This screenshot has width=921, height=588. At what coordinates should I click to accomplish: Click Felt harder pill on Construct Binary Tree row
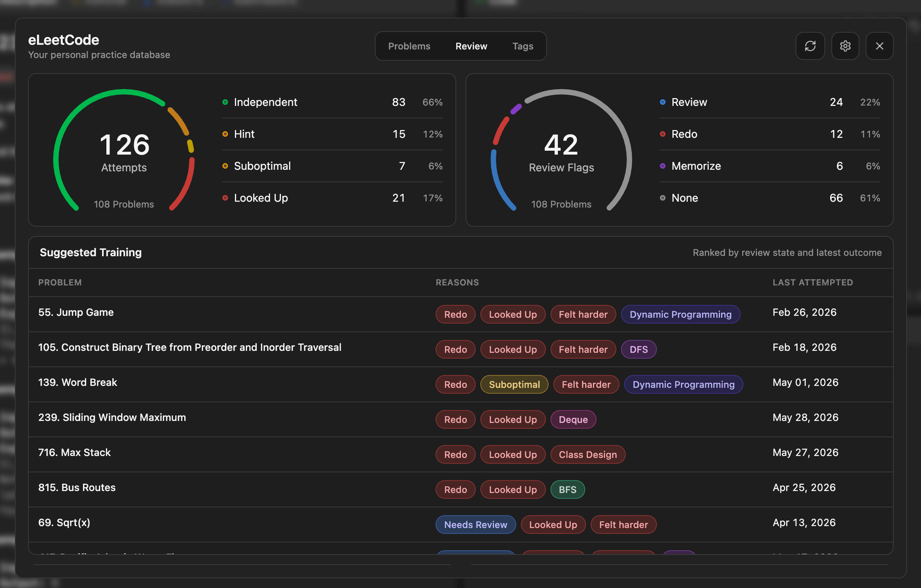tap(583, 349)
